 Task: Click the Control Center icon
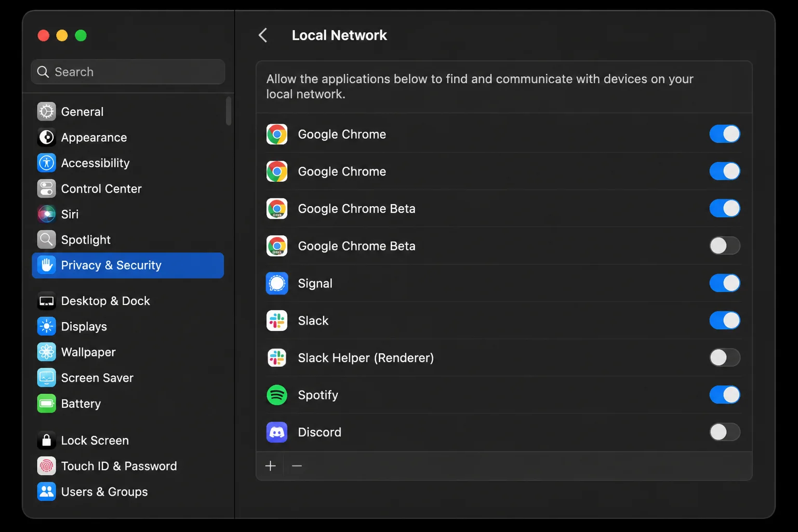(x=46, y=189)
